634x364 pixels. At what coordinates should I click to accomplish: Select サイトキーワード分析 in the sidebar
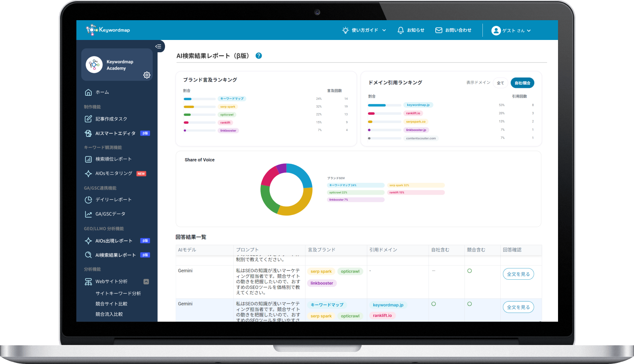[x=118, y=294]
